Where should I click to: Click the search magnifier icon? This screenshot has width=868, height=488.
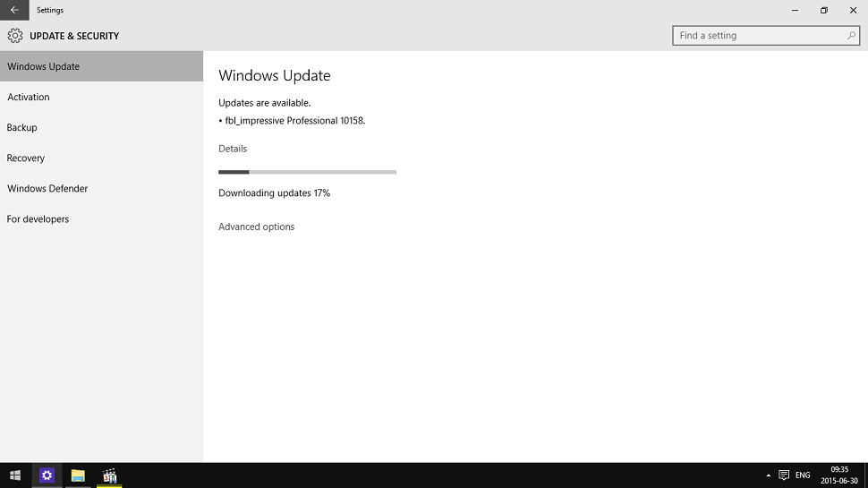851,36
